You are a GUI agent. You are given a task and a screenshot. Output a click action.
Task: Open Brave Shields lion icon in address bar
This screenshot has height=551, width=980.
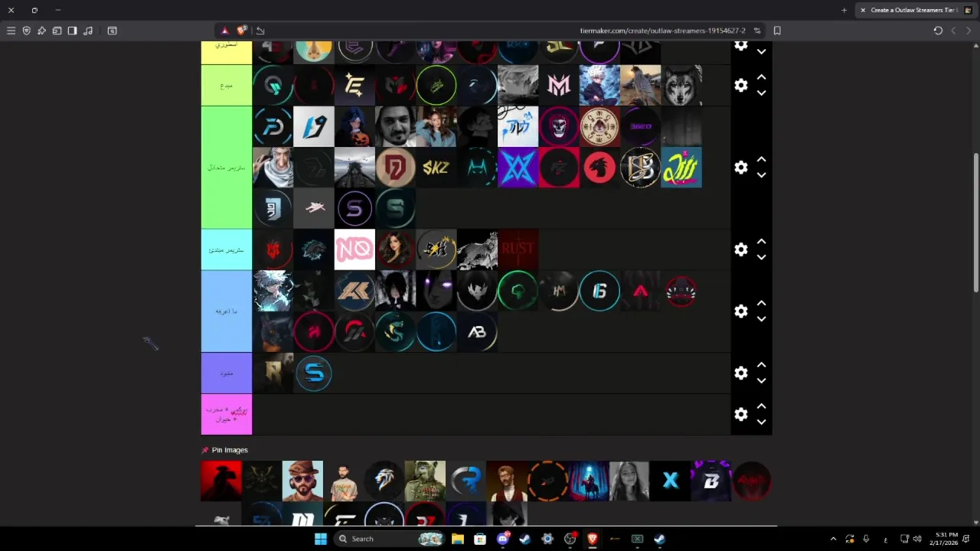tap(242, 31)
